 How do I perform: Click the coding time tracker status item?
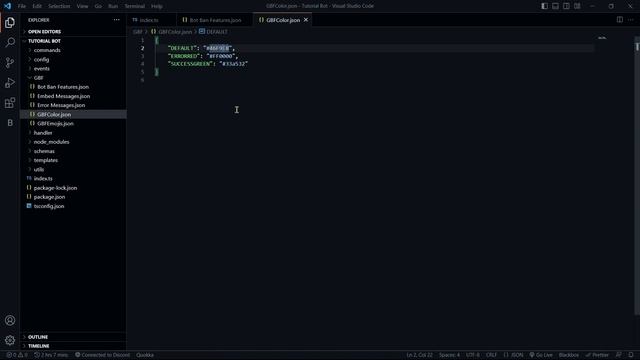point(51,355)
